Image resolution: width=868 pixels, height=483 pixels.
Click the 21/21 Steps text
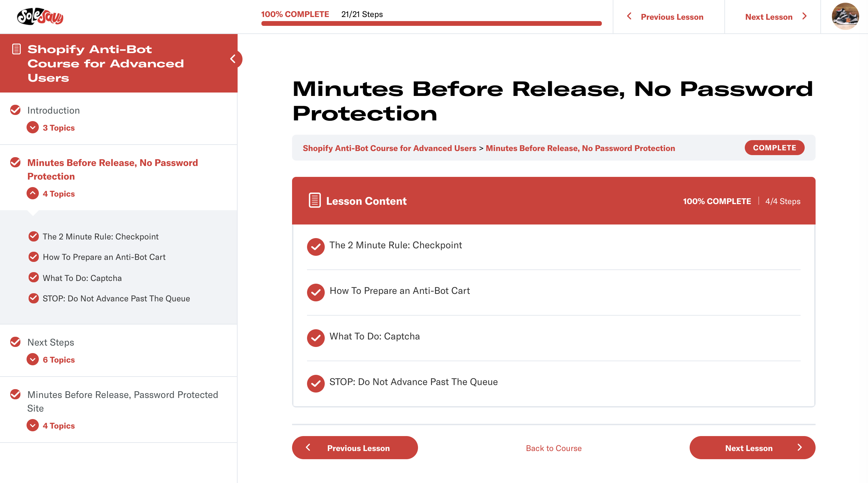(362, 14)
